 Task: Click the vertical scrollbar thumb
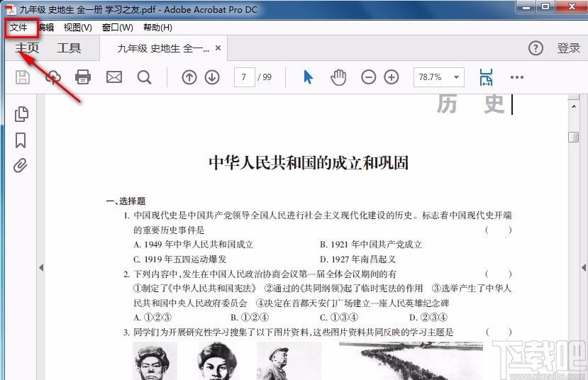point(574,137)
